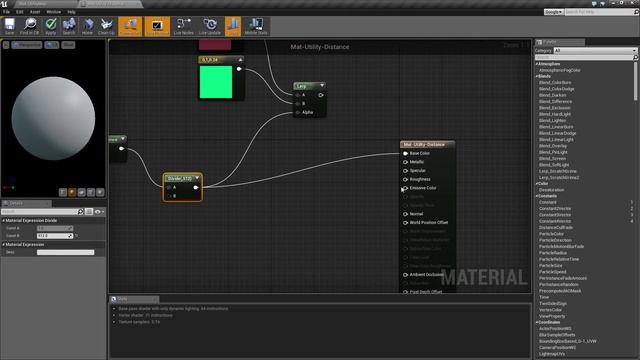Image resolution: width=640 pixels, height=360 pixels.
Task: Click the Search toolbar icon
Action: [x=69, y=26]
